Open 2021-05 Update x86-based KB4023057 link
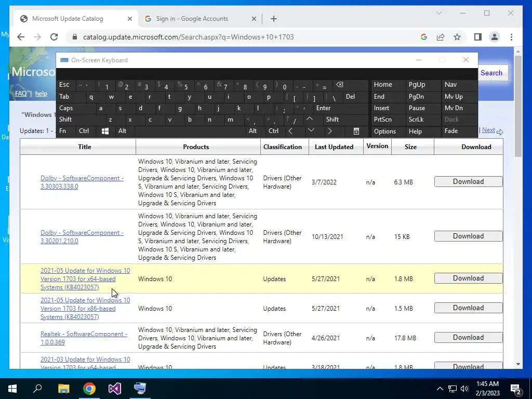The height and width of the screenshot is (399, 532). pyautogui.click(x=85, y=309)
